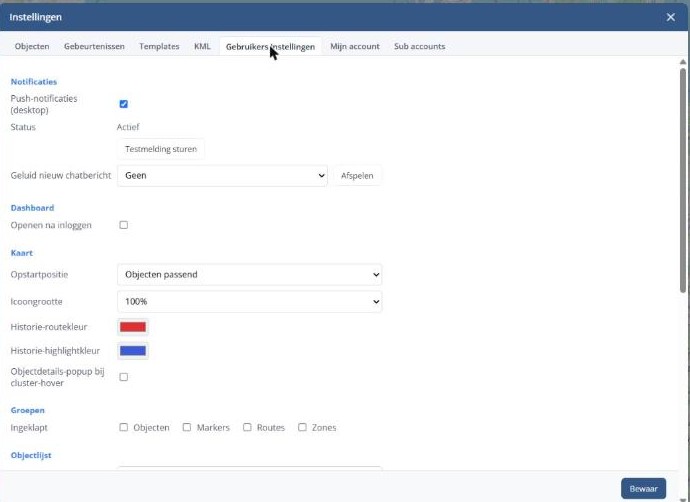690x502 pixels.
Task: Switch to the Objecten tab
Action: pos(32,46)
